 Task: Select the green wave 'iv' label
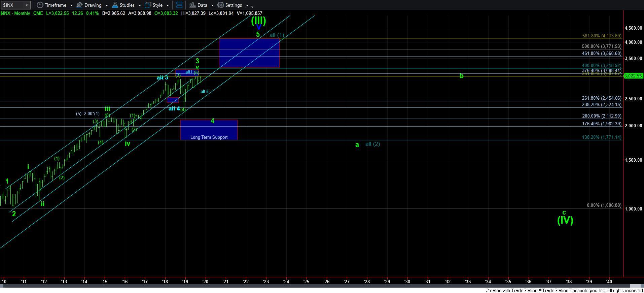pos(128,143)
